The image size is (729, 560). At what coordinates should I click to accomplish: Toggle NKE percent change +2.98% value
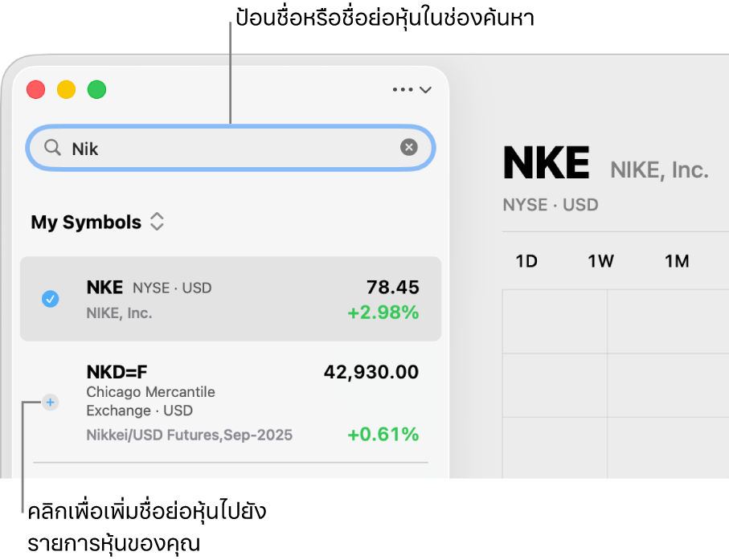tap(383, 313)
